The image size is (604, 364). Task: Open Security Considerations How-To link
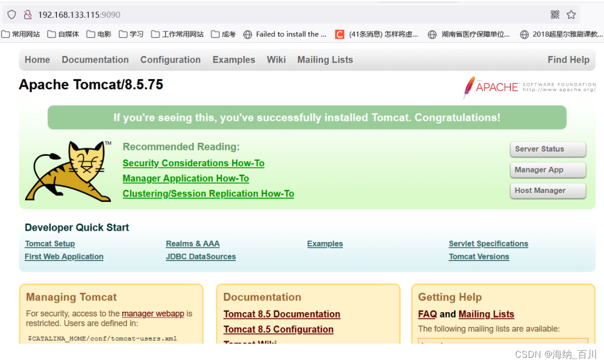193,163
